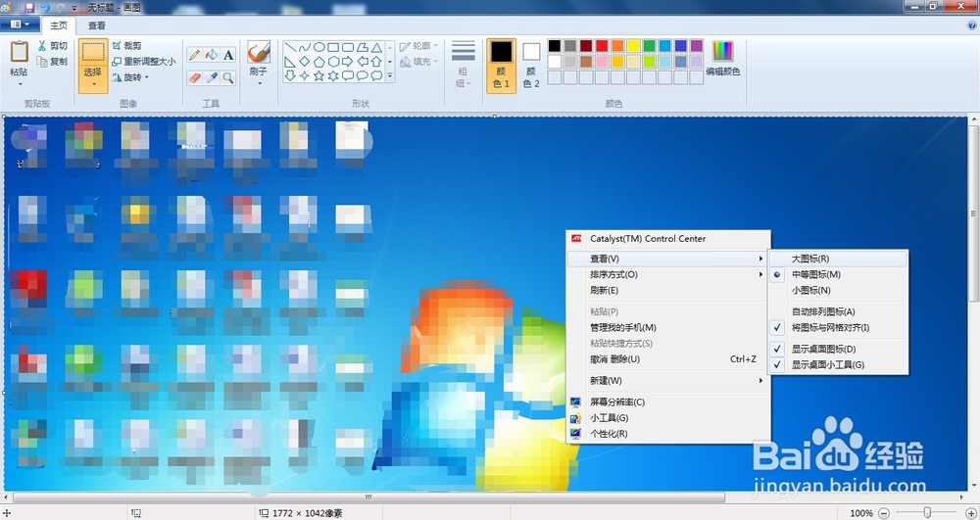Open the 旋转 rotate dropdown

(x=131, y=77)
